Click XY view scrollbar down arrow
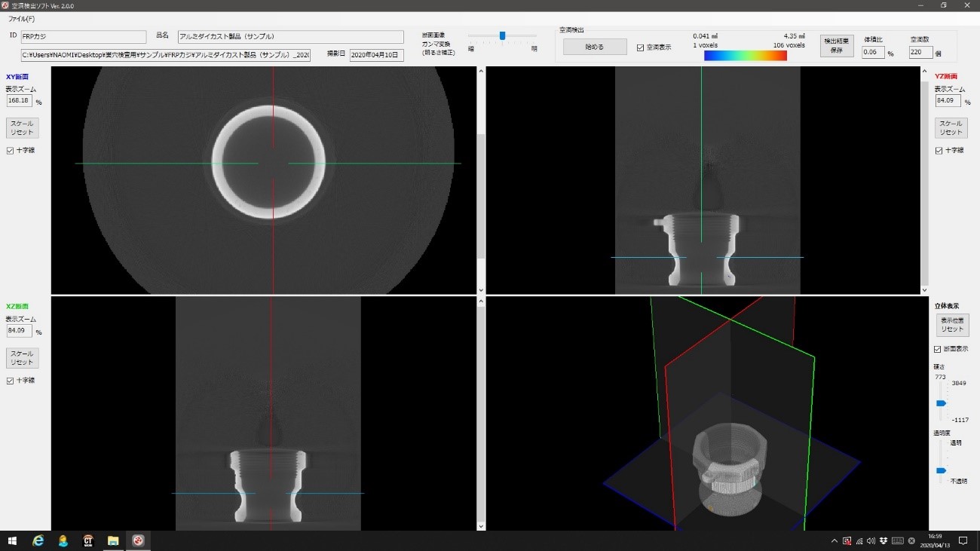The width and height of the screenshot is (980, 551). [481, 289]
